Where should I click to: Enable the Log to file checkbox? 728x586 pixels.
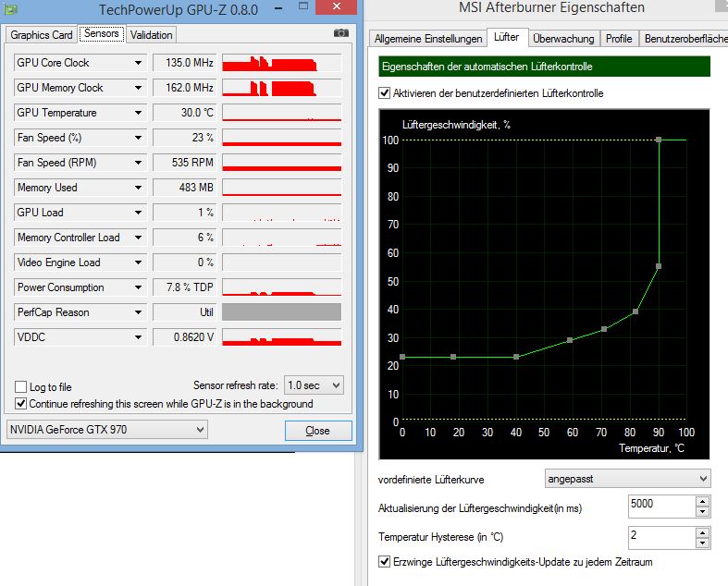[21, 386]
